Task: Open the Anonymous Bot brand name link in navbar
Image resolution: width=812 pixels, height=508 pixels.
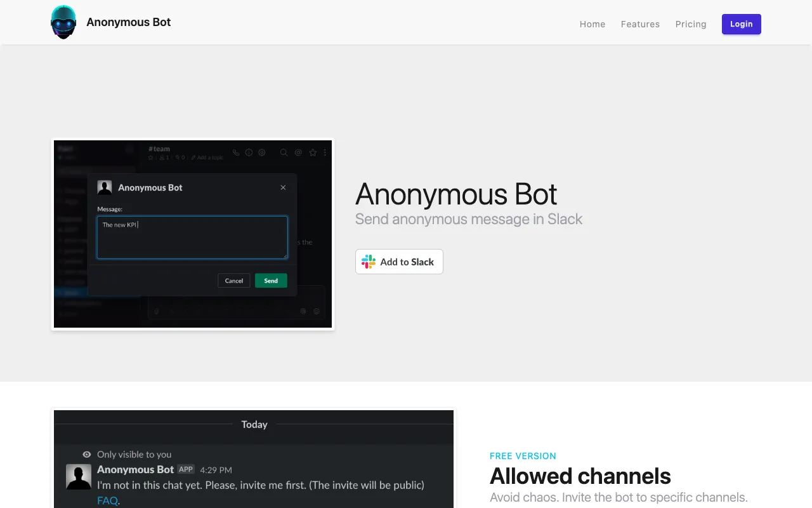Action: pos(129,22)
